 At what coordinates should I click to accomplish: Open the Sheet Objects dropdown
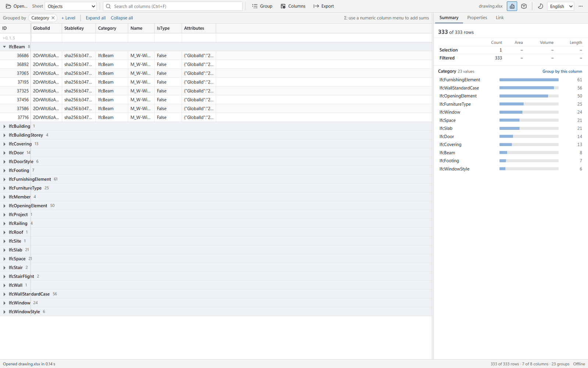71,6
